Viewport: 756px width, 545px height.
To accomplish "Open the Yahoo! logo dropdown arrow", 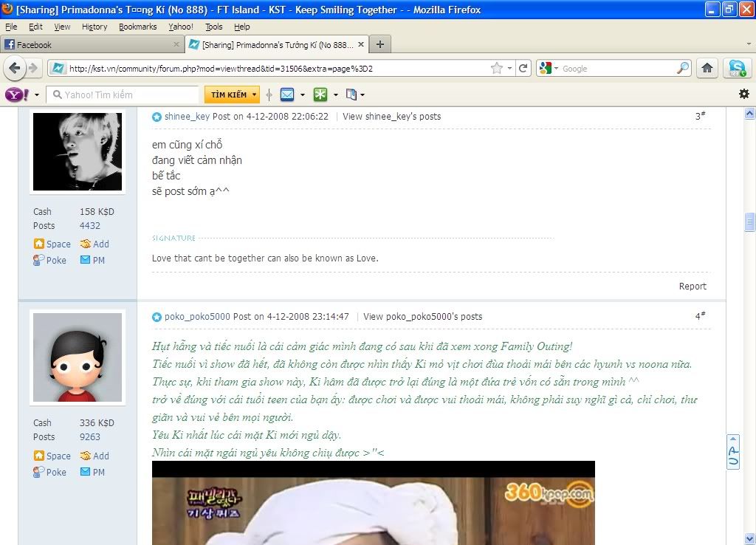I will (37, 95).
